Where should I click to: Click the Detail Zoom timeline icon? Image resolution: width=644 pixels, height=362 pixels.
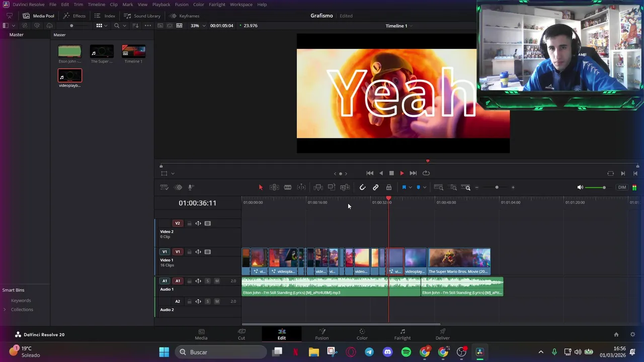coord(453,188)
